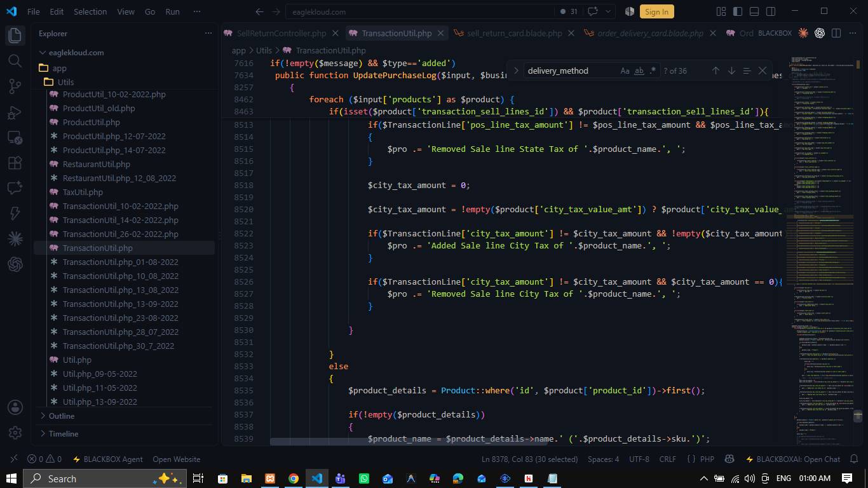
Task: Go to next find match arrow
Action: [x=731, y=71]
